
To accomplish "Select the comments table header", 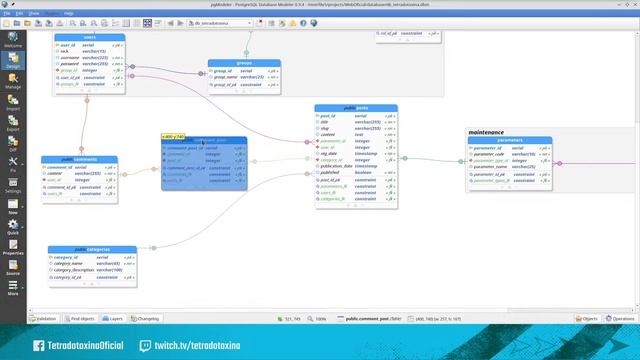I will click(79, 159).
